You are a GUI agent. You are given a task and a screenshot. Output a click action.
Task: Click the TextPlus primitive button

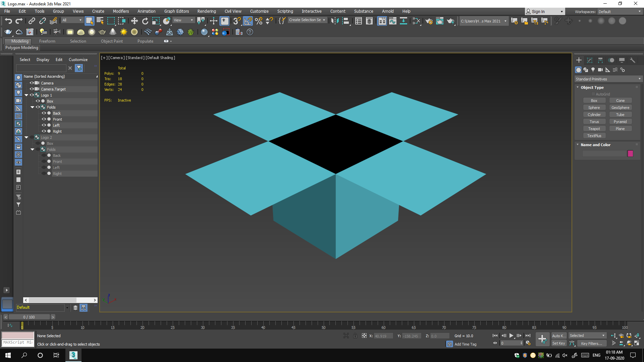(x=594, y=136)
